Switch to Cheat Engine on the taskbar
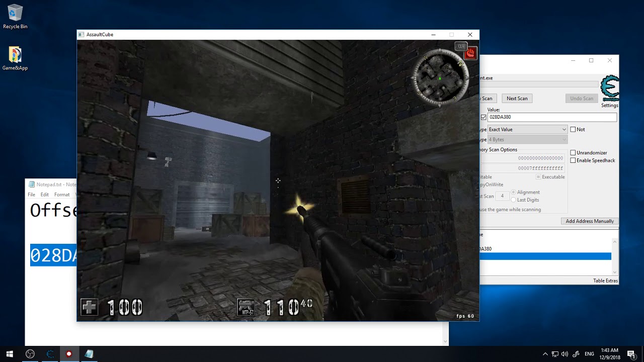Viewport: 644px width, 362px height. point(50,354)
